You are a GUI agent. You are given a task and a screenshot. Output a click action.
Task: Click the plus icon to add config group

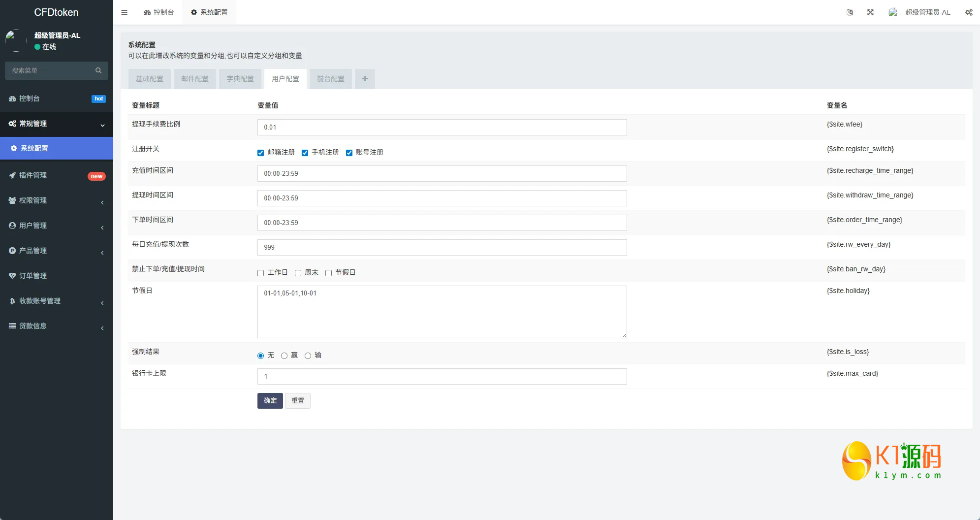point(365,79)
